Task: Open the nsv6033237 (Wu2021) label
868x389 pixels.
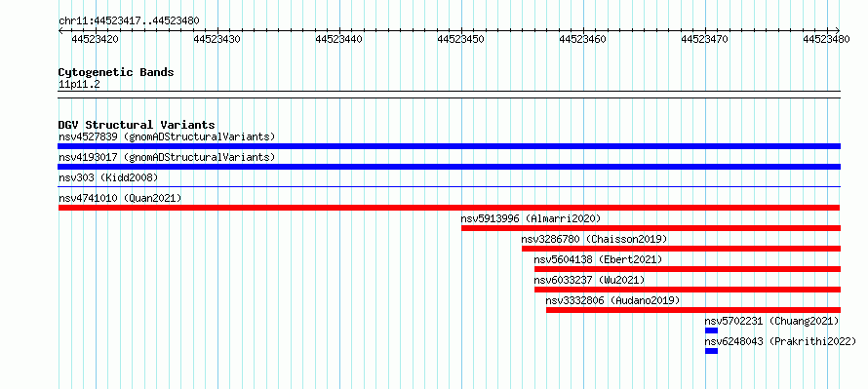Action: click(589, 280)
